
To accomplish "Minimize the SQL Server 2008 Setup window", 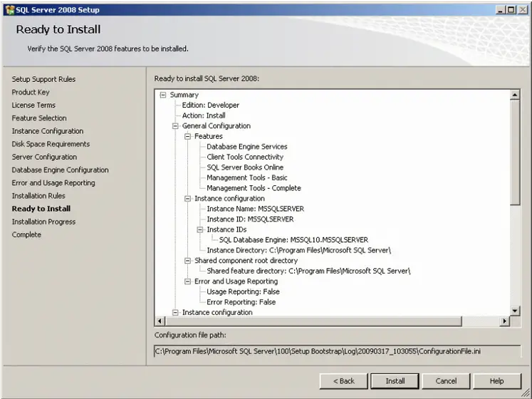I will pos(501,10).
